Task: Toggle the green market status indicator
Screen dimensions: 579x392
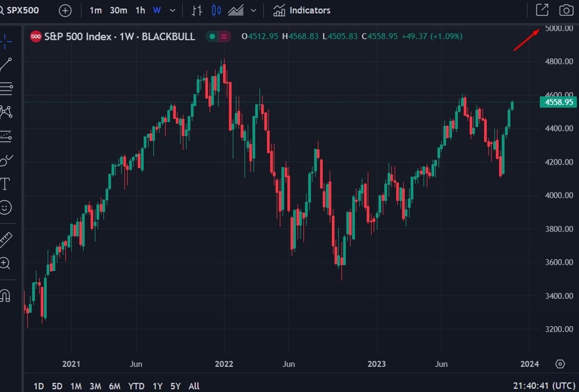Action: pyautogui.click(x=211, y=37)
